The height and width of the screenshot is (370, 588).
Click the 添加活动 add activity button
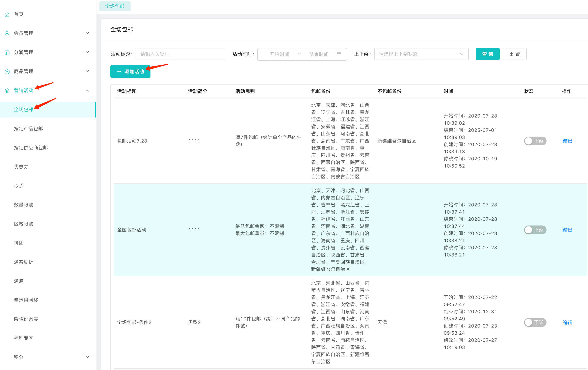click(x=131, y=72)
